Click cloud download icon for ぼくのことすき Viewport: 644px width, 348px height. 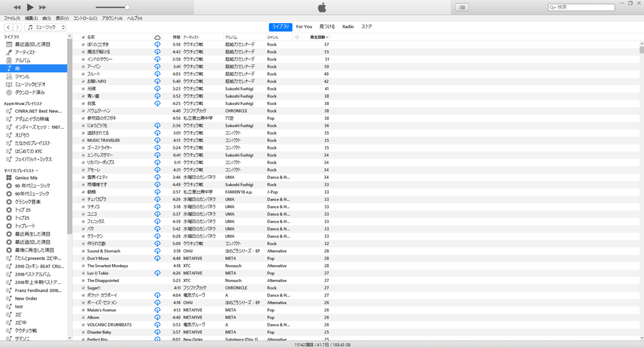157,45
